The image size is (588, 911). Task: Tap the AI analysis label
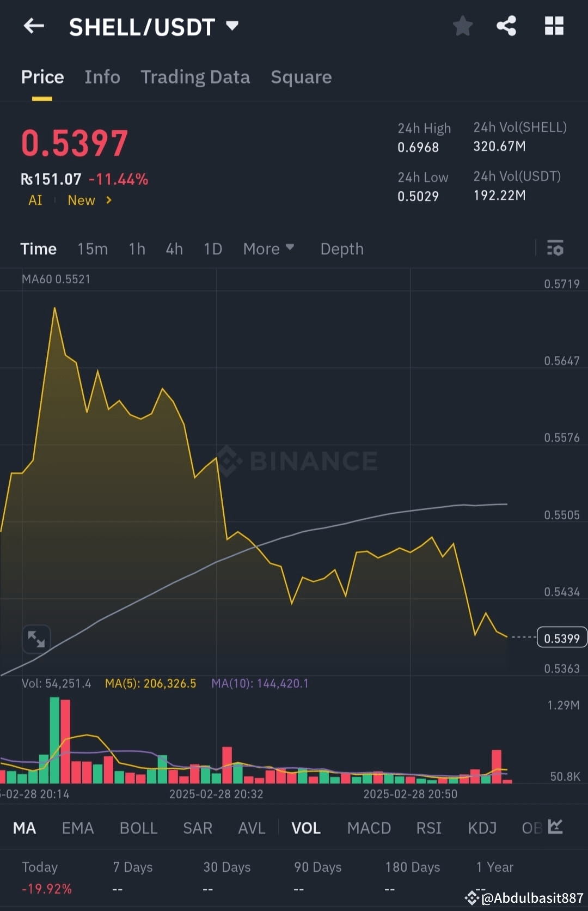coord(34,200)
